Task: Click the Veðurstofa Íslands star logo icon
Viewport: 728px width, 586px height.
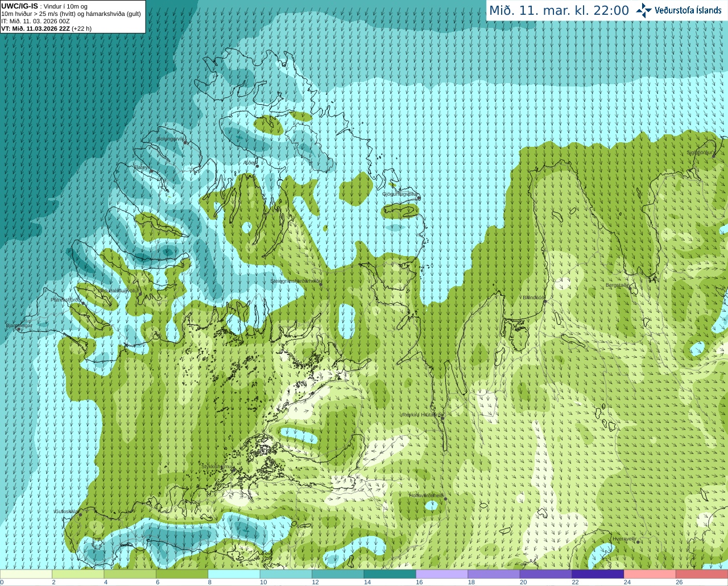Action: (x=644, y=10)
